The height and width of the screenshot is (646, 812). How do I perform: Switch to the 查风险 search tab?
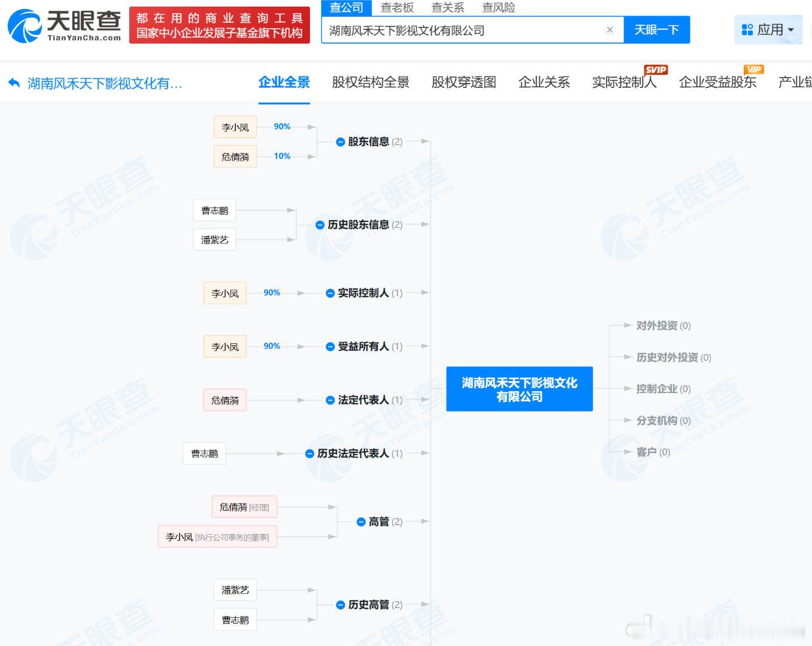coord(498,8)
